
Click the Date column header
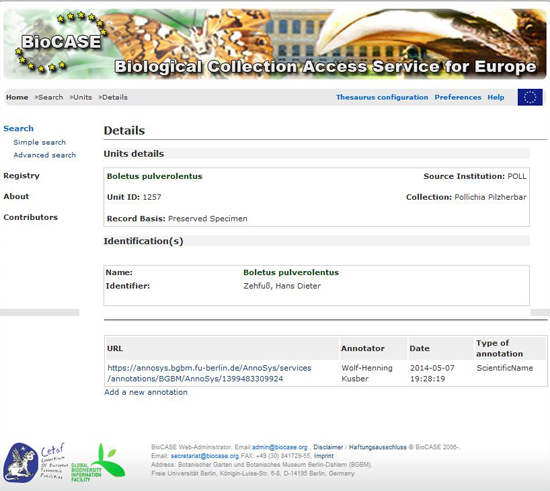click(441, 348)
